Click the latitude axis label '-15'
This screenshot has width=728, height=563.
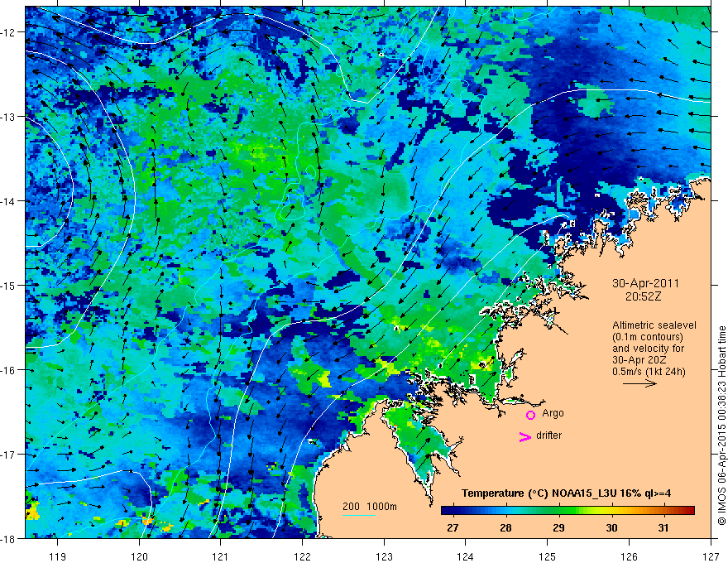[x=8, y=285]
